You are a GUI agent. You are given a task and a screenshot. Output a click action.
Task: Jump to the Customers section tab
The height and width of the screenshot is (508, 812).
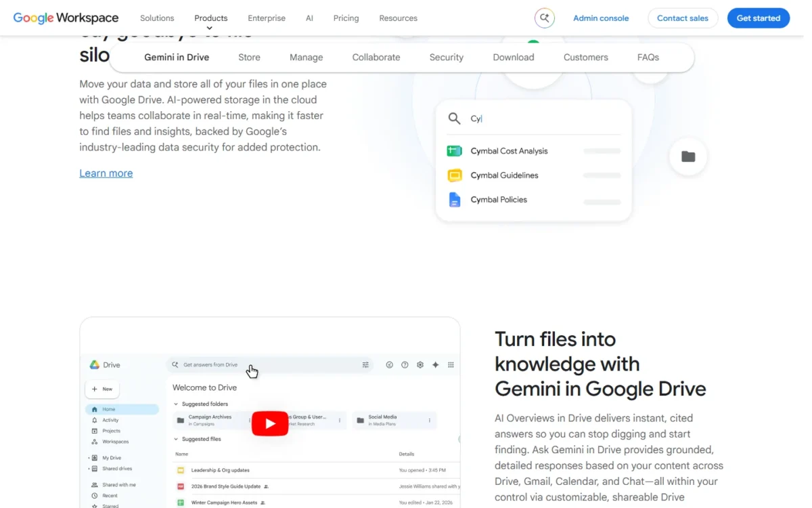click(586, 58)
